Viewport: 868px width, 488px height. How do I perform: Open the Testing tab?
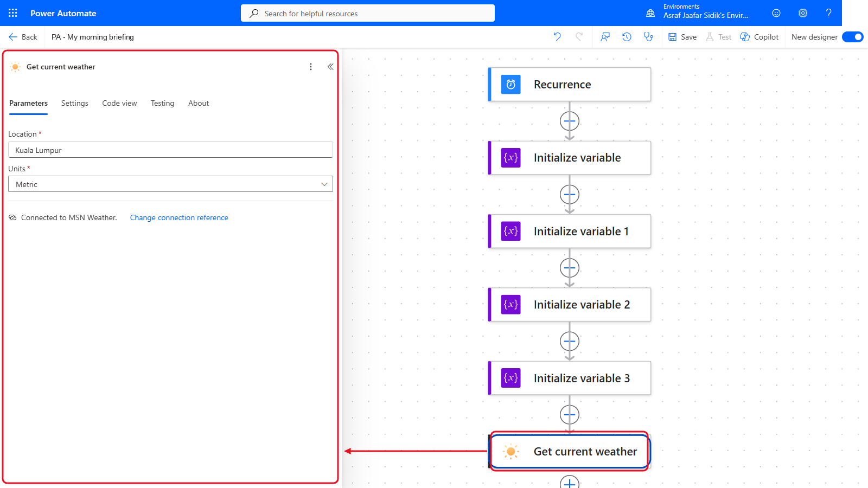(x=163, y=103)
